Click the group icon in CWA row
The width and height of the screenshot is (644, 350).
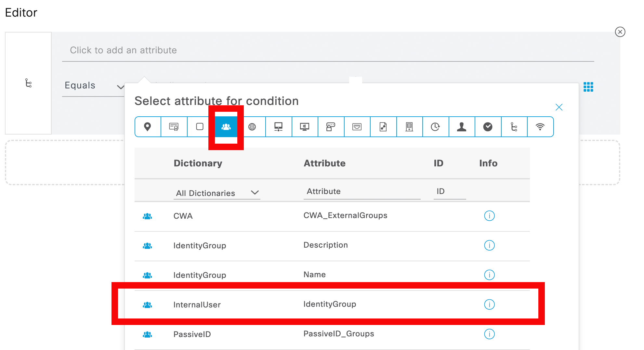(148, 216)
